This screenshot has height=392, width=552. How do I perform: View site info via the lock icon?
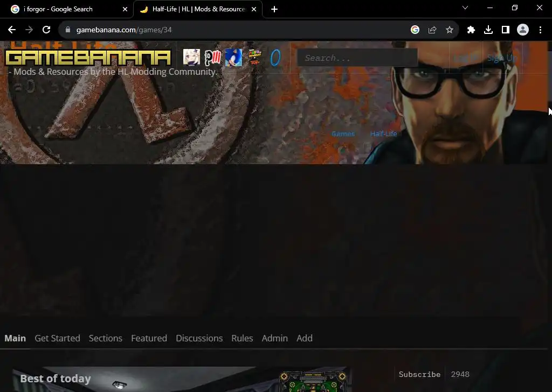coord(68,30)
